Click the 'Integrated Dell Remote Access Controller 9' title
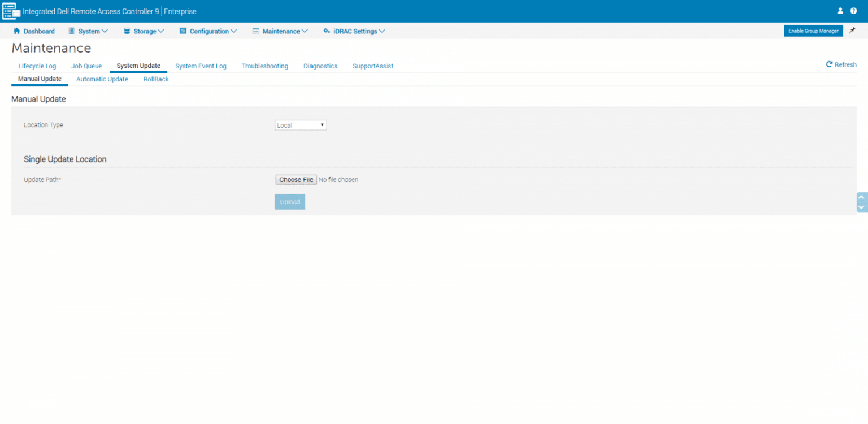 (91, 11)
